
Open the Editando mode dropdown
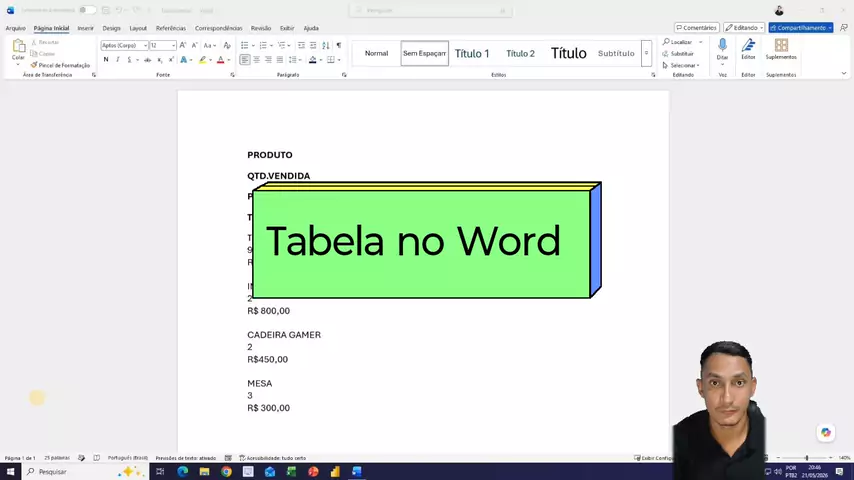(744, 28)
